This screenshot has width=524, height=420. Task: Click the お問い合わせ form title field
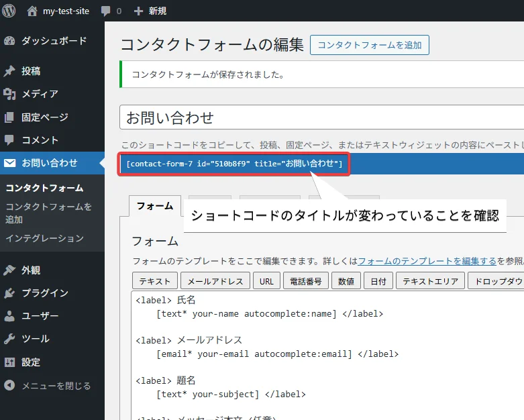pos(321,117)
